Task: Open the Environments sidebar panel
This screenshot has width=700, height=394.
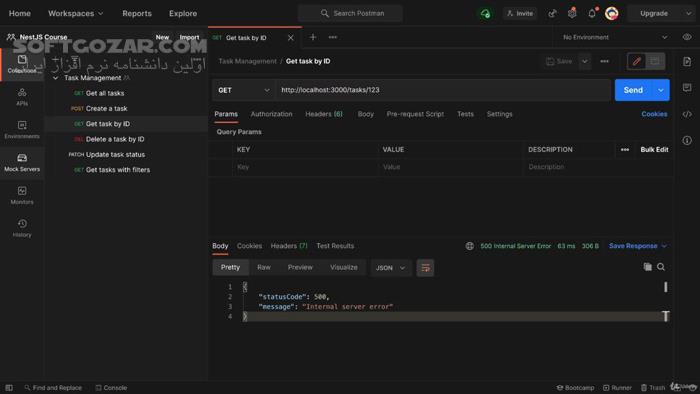Action: click(x=22, y=130)
